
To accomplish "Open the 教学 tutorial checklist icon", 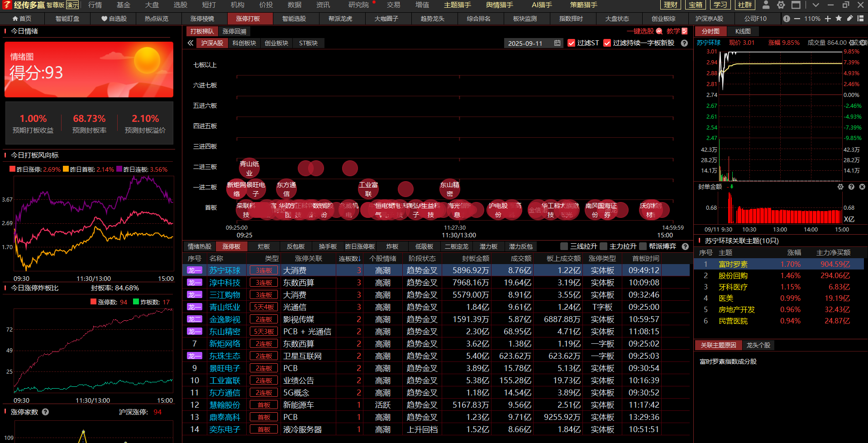I will tap(684, 31).
